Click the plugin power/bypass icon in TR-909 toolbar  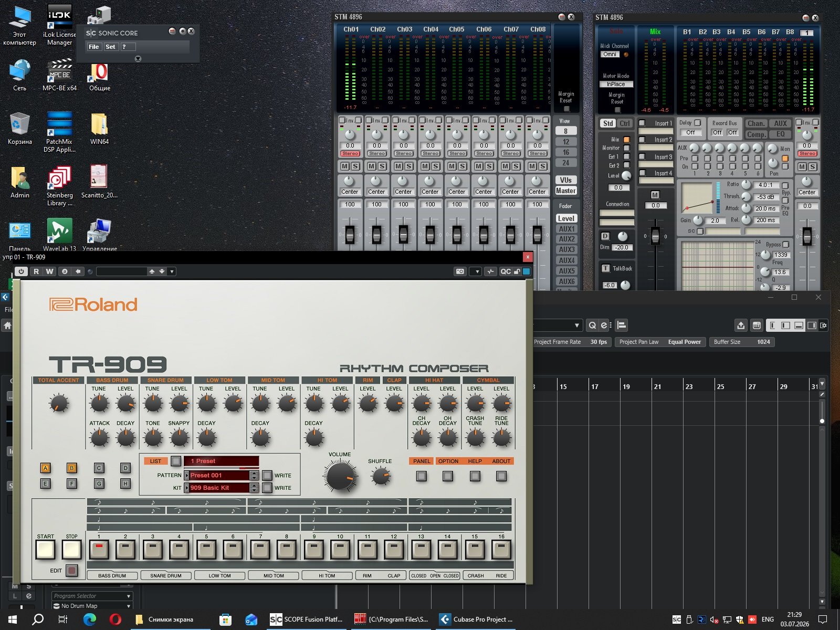21,271
